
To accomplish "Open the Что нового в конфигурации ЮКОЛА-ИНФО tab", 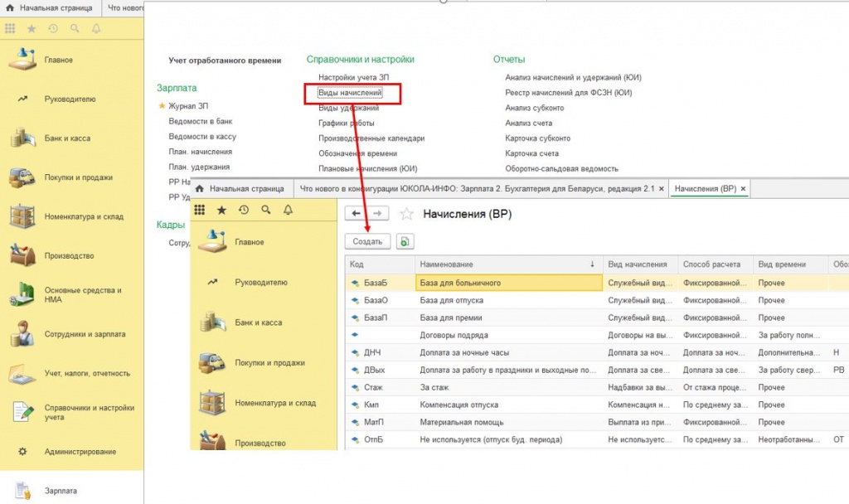I will (x=477, y=189).
